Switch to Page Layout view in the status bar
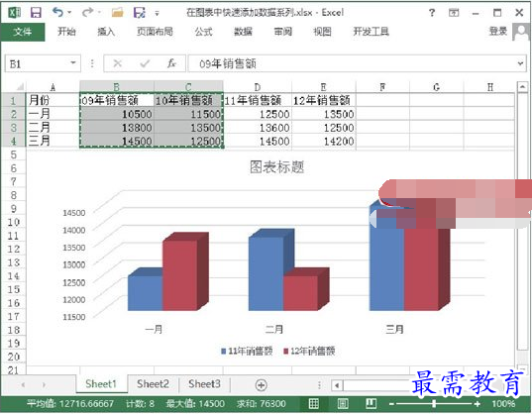Image resolution: width=532 pixels, height=414 pixels. coord(343,403)
